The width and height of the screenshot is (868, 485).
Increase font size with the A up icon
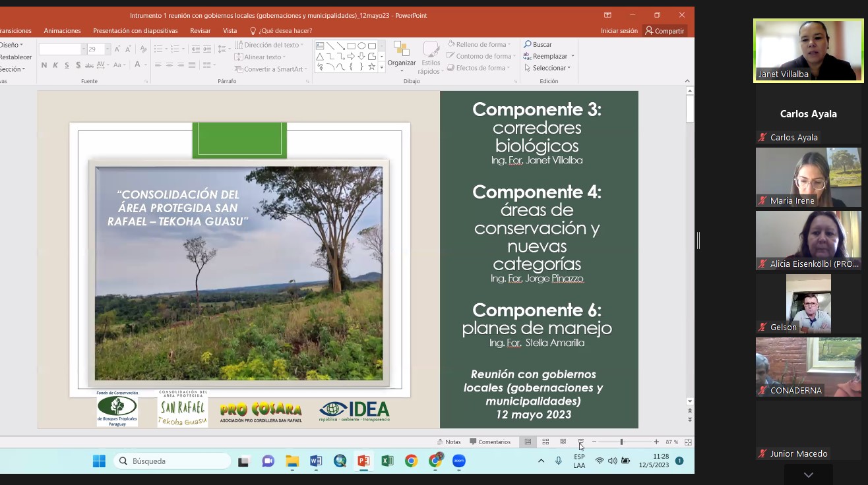[x=117, y=49]
